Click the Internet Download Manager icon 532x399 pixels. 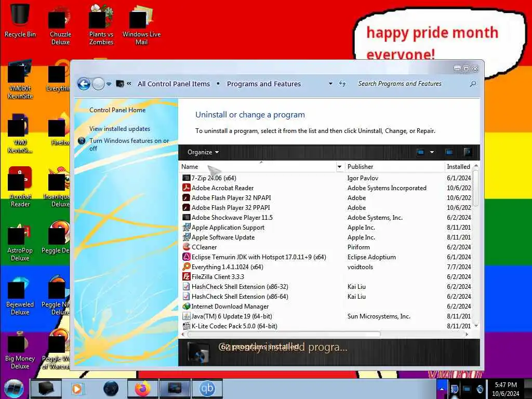pos(187,306)
